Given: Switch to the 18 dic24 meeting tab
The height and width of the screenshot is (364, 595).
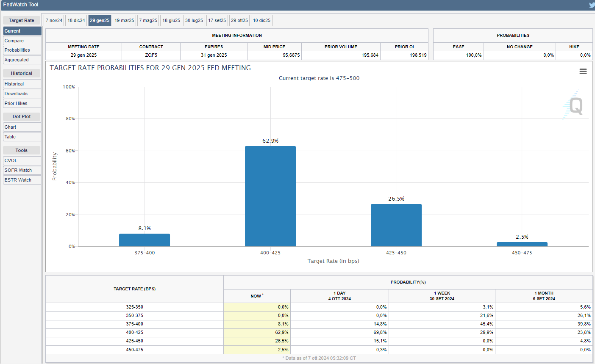Looking at the screenshot, I should point(76,20).
